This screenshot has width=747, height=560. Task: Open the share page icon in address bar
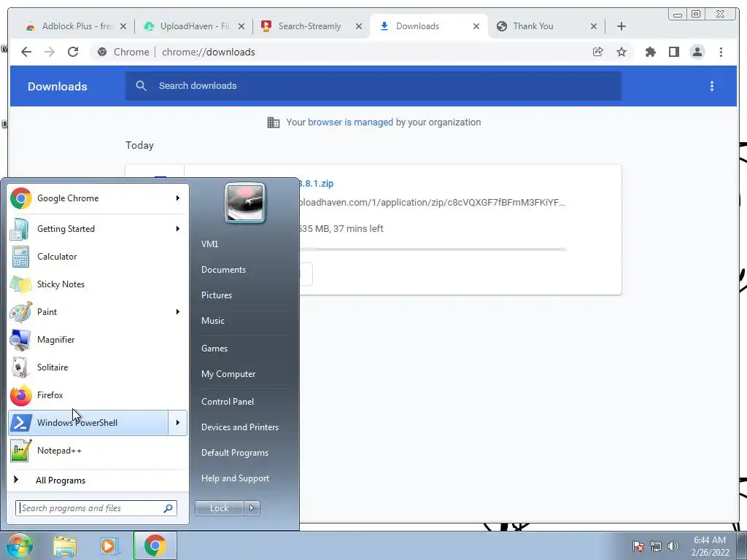598,52
